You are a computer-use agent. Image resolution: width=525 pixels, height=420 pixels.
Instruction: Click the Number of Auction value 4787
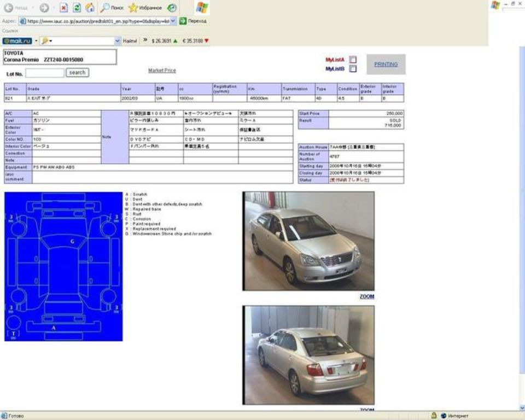point(366,156)
